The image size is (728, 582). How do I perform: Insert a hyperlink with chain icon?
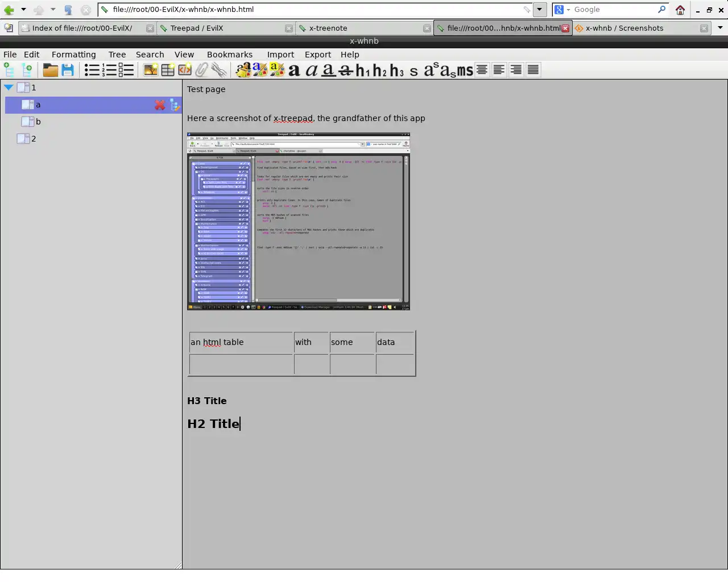click(x=219, y=70)
